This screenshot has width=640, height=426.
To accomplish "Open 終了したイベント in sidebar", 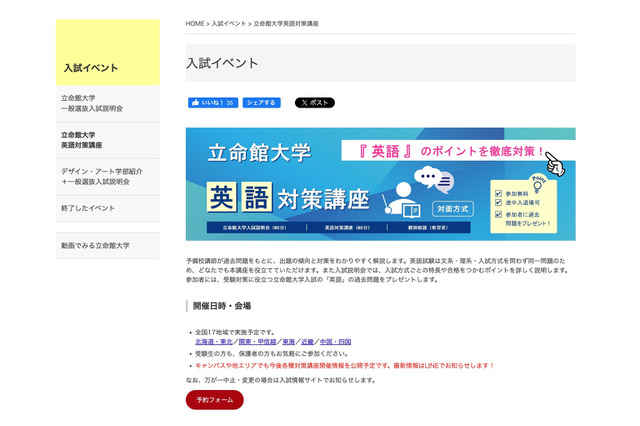I will coord(88,208).
